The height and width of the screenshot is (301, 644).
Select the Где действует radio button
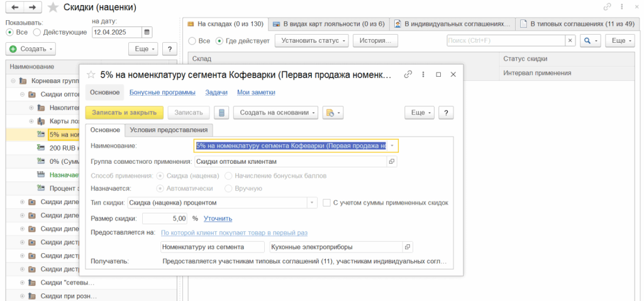point(219,41)
